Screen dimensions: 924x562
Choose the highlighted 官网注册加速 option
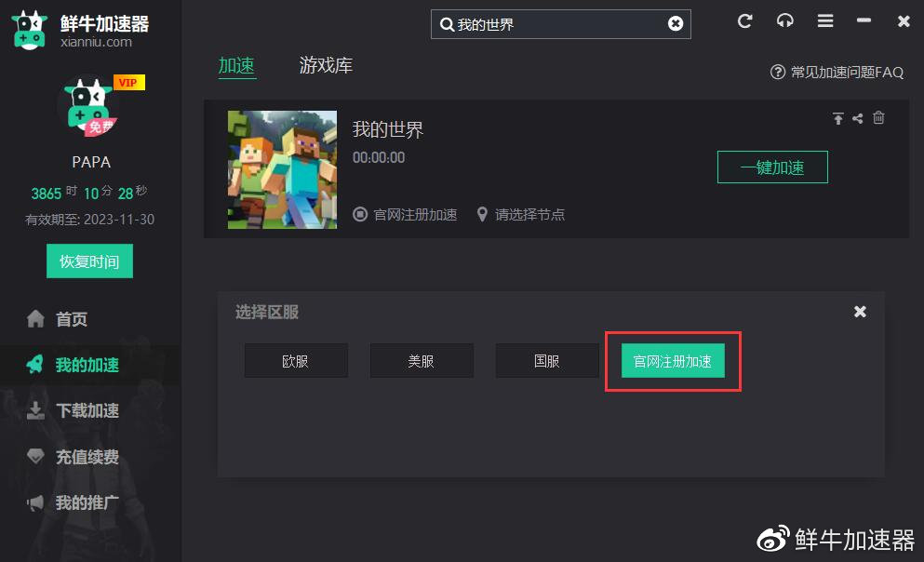(x=673, y=360)
